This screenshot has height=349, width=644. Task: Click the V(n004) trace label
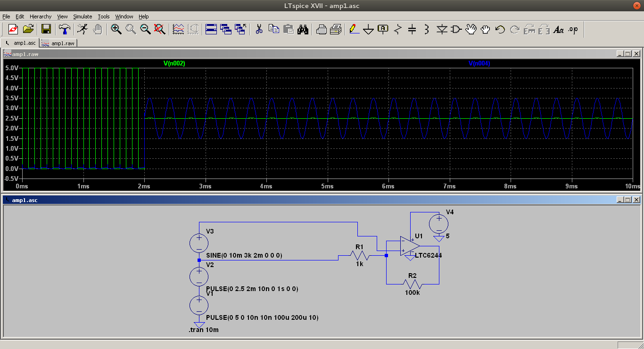[x=479, y=63]
